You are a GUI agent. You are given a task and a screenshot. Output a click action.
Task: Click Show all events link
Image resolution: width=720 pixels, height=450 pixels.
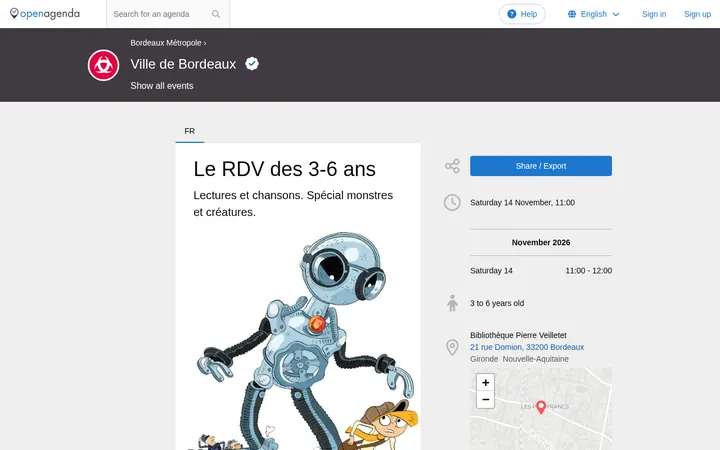click(x=162, y=86)
